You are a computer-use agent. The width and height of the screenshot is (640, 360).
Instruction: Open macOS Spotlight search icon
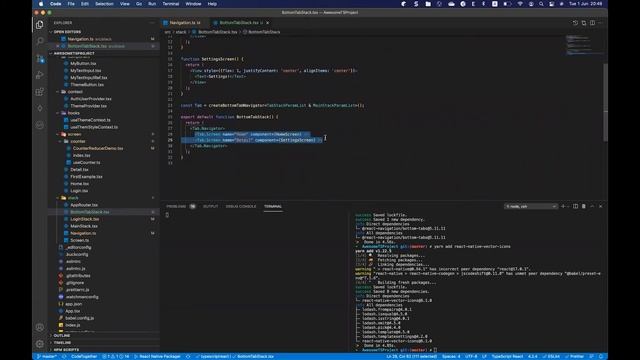(541, 4)
